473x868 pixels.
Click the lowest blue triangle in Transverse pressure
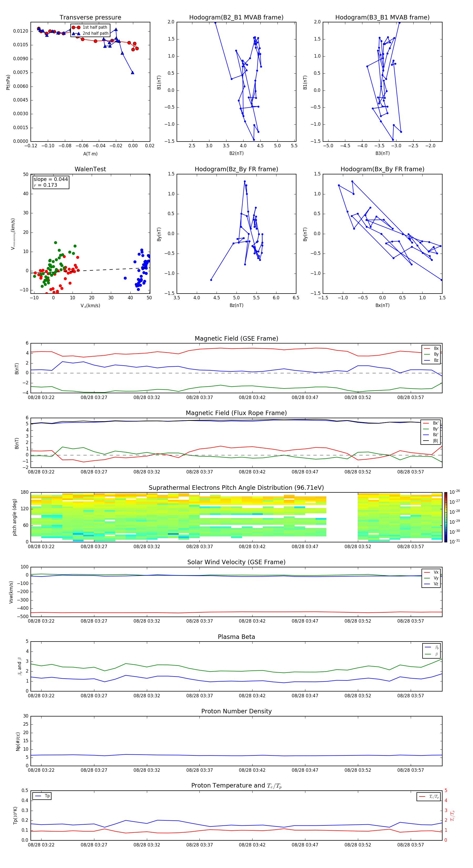(132, 72)
